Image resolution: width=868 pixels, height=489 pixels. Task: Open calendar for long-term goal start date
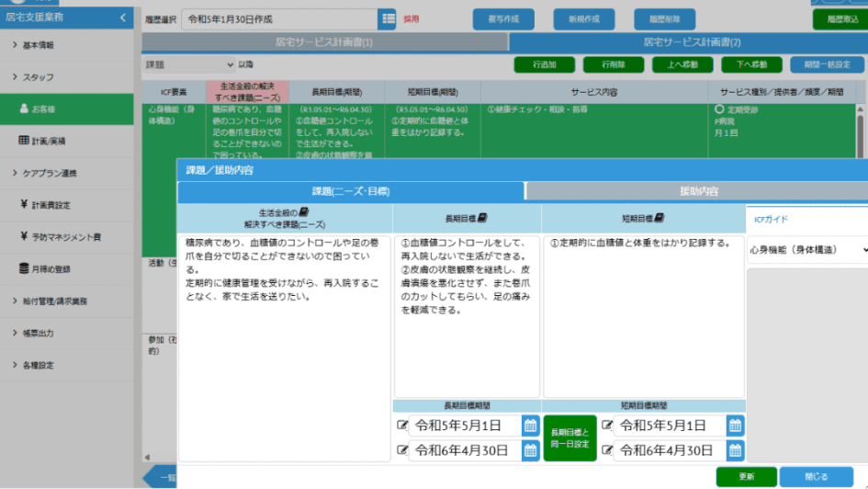530,426
